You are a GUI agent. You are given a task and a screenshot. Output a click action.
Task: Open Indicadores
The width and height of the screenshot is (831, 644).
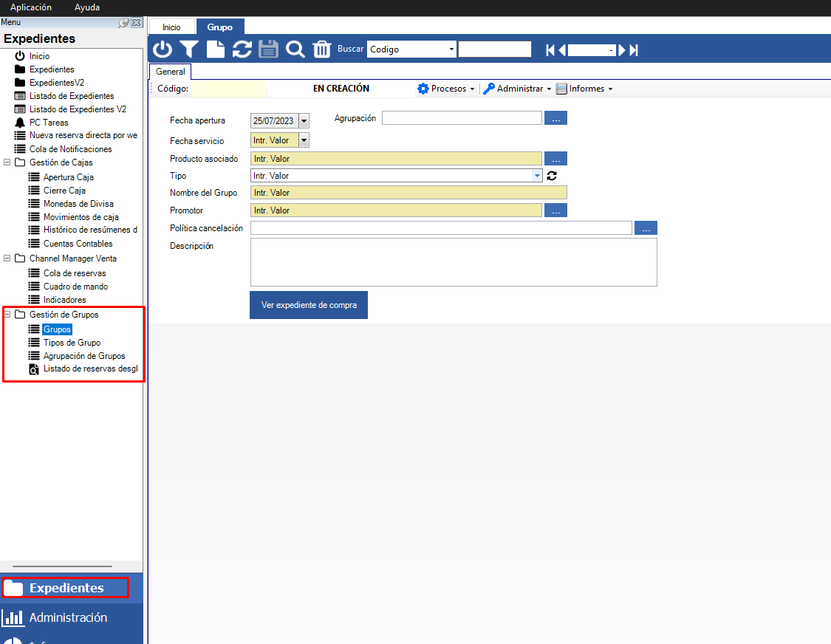(65, 300)
